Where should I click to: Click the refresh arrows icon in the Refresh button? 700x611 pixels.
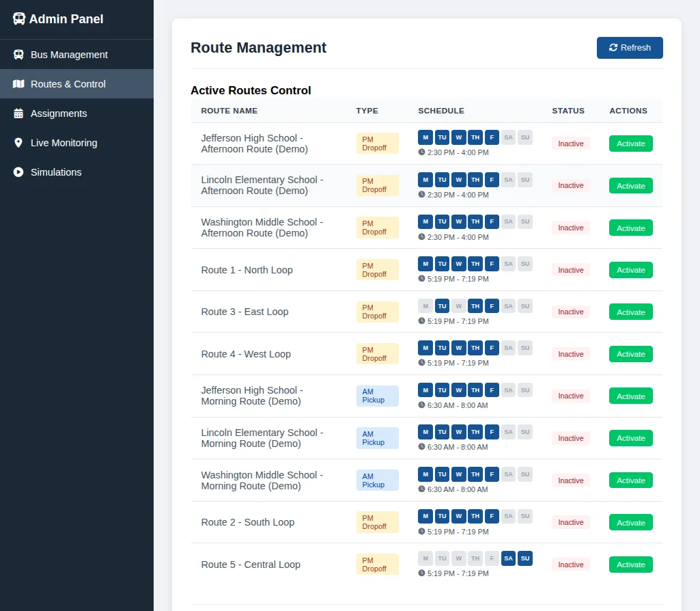pos(612,47)
